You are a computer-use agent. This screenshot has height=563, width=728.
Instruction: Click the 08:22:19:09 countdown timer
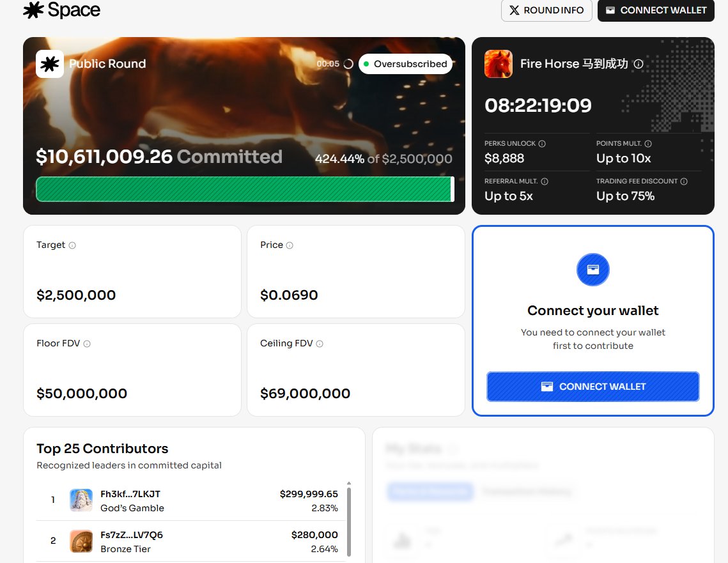pos(538,105)
